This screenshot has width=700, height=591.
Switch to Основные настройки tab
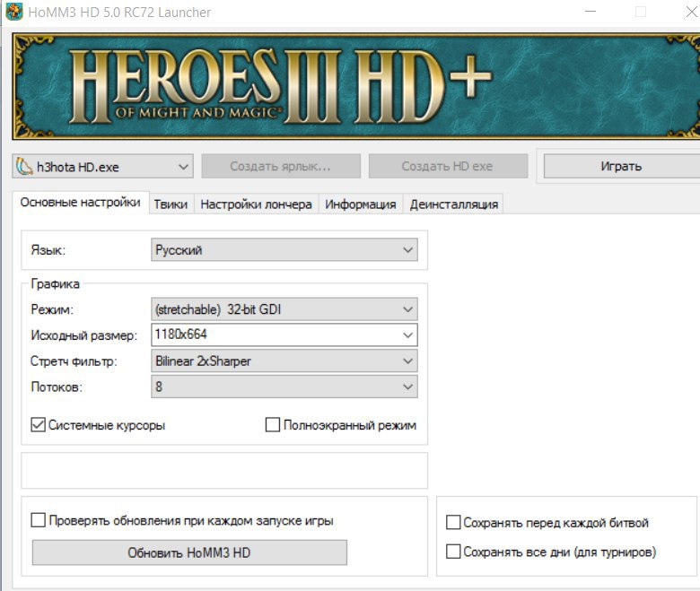click(x=81, y=203)
